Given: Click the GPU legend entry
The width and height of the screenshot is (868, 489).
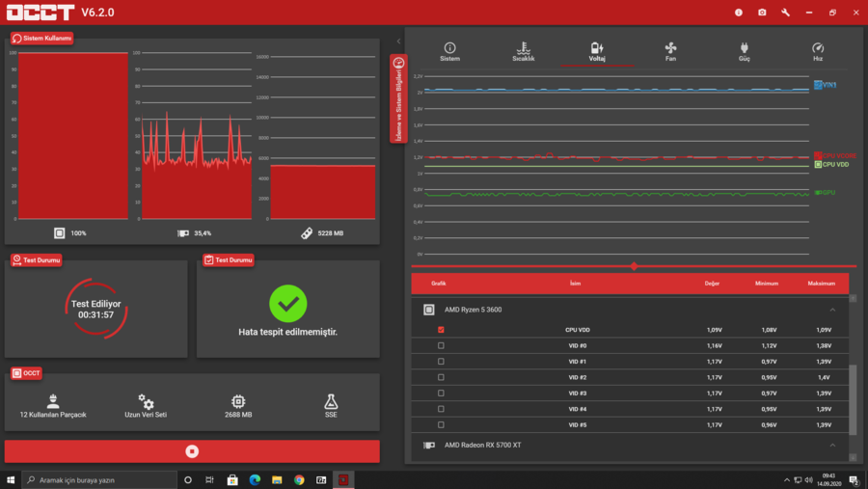Looking at the screenshot, I should coord(825,192).
